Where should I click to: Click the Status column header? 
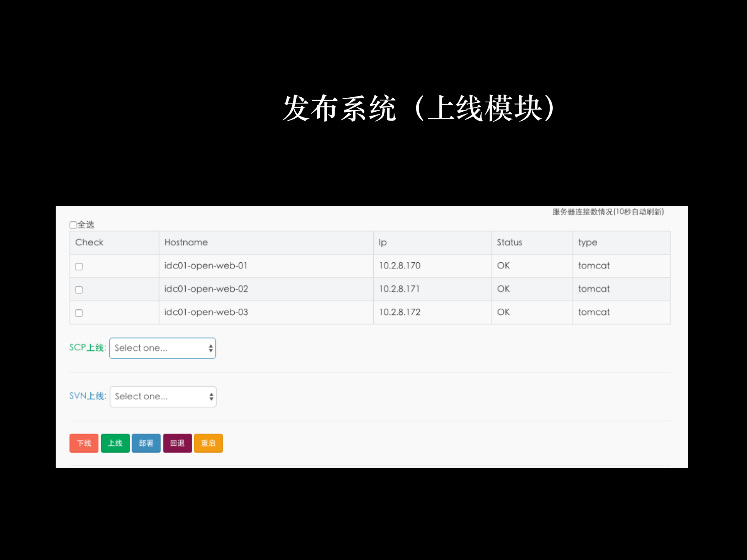click(508, 242)
